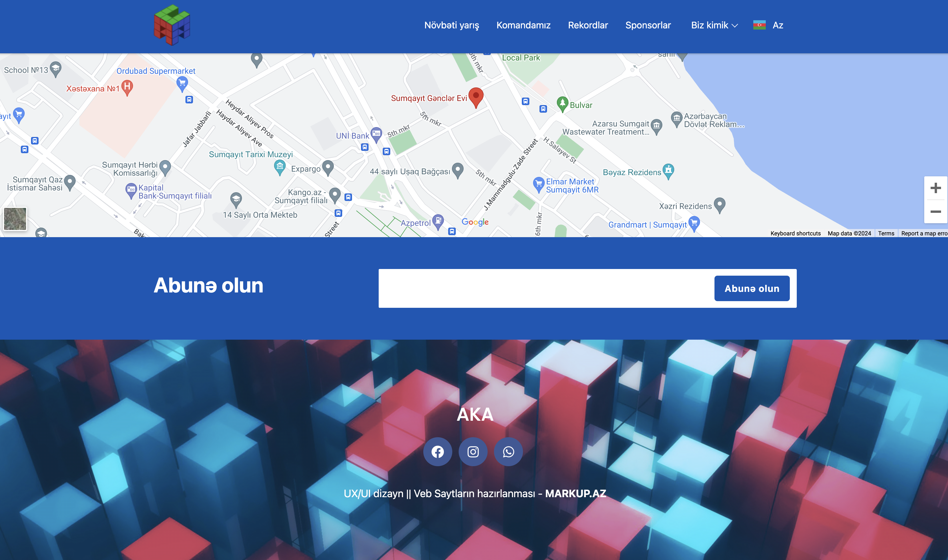Image resolution: width=948 pixels, height=560 pixels.
Task: Open map Keyboard shortcuts link
Action: (x=795, y=234)
